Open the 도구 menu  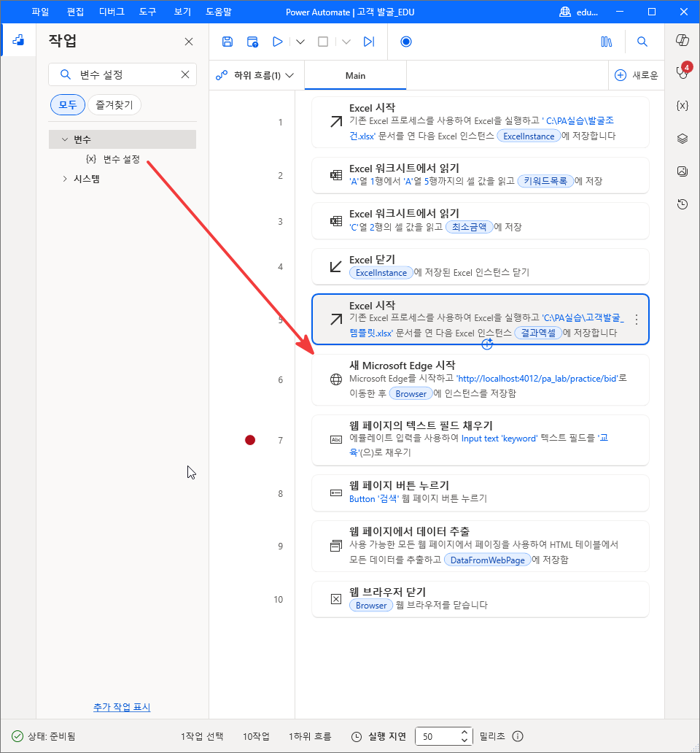pos(148,12)
